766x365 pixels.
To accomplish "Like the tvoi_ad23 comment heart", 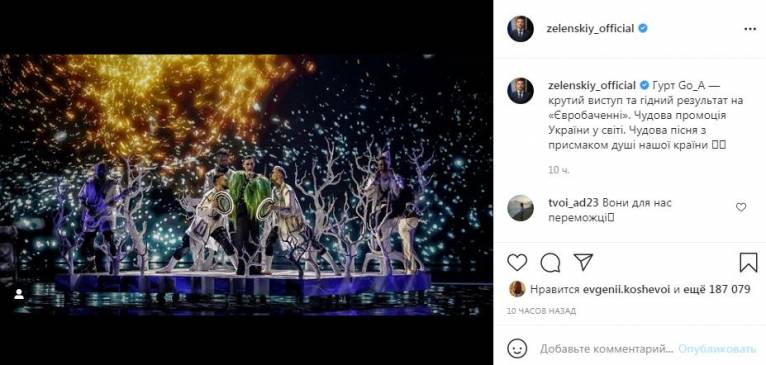I will pos(741,207).
